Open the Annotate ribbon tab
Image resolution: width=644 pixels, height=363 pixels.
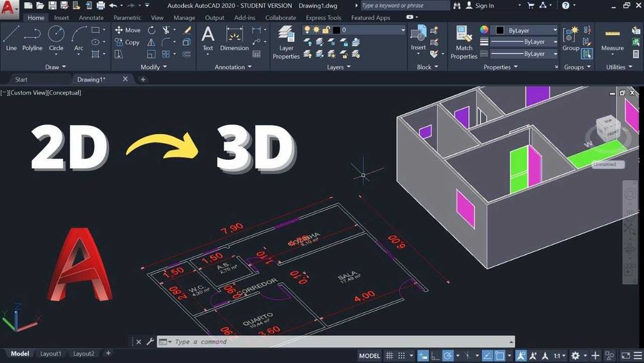point(91,17)
